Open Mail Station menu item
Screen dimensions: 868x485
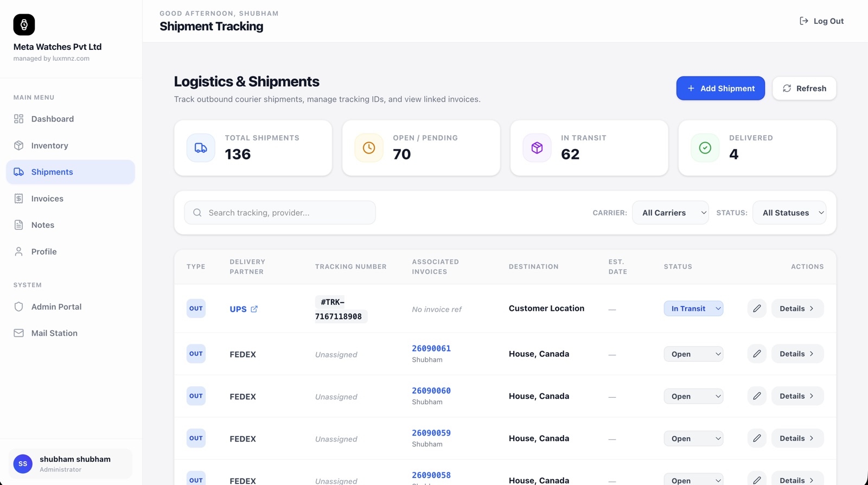click(x=71, y=333)
